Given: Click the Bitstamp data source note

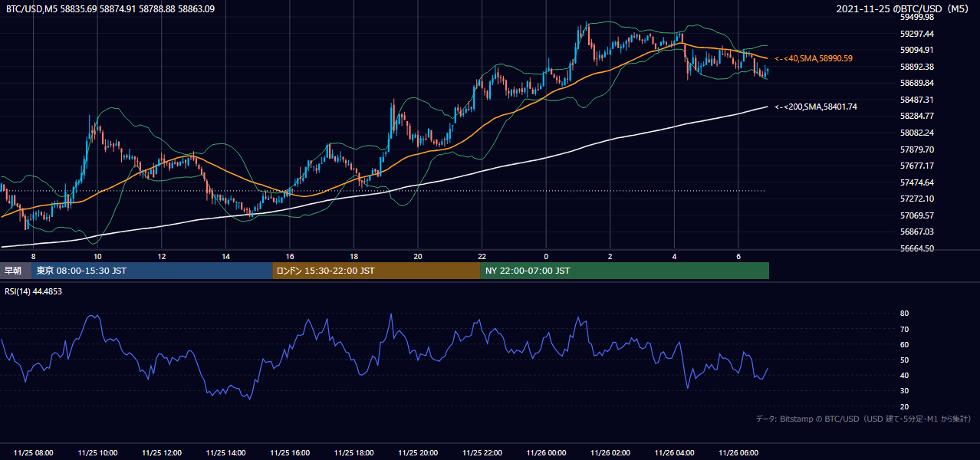Looking at the screenshot, I should coord(863,419).
